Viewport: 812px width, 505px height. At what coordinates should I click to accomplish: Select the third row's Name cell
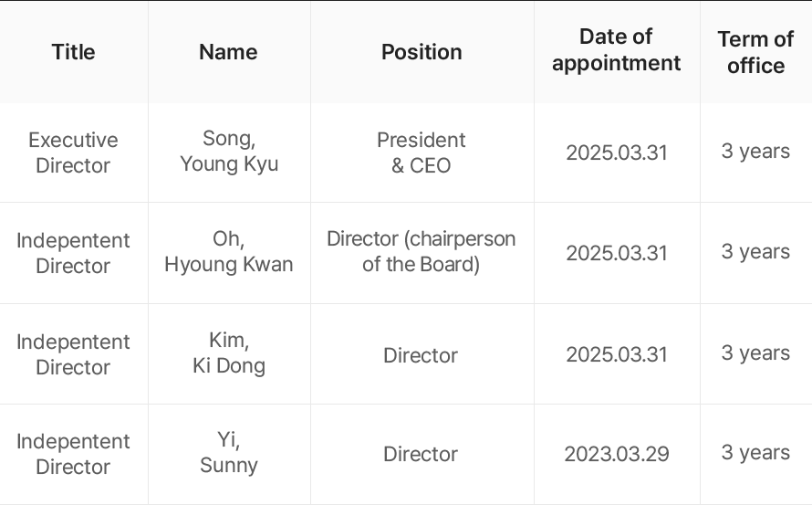[229, 354]
